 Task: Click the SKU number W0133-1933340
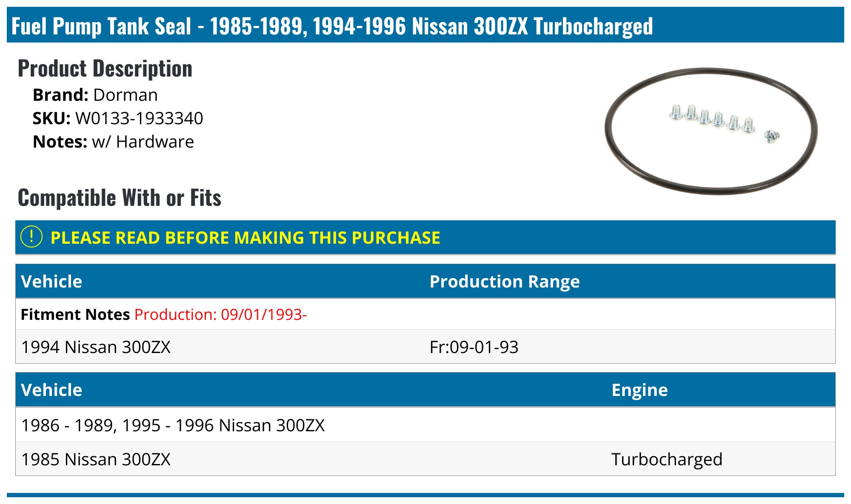coord(139,118)
